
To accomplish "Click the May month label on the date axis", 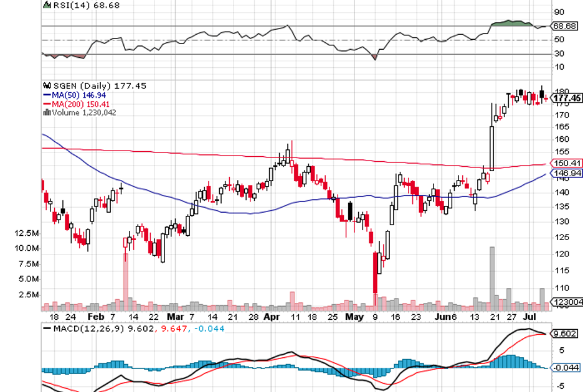I will click(x=354, y=316).
